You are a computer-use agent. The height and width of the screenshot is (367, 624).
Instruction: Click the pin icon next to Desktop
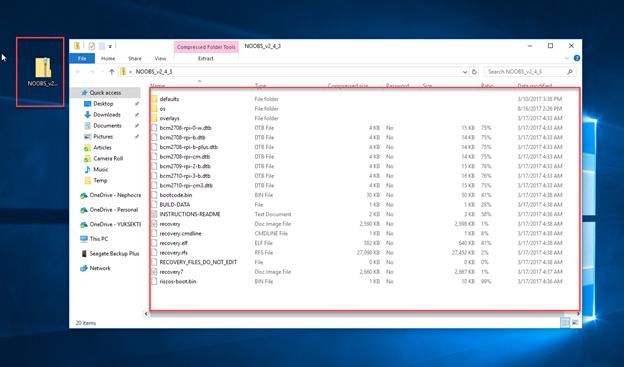(x=136, y=104)
